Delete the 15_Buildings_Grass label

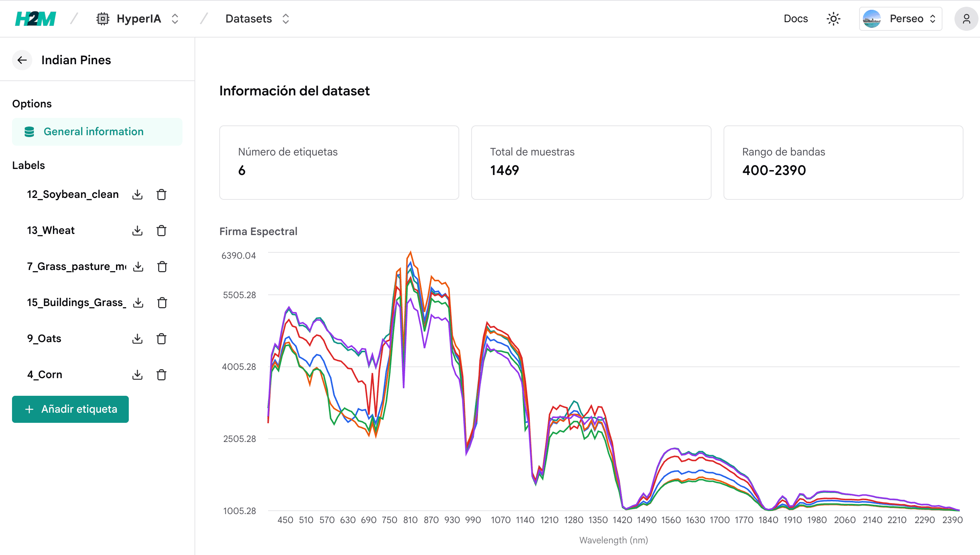click(x=162, y=303)
